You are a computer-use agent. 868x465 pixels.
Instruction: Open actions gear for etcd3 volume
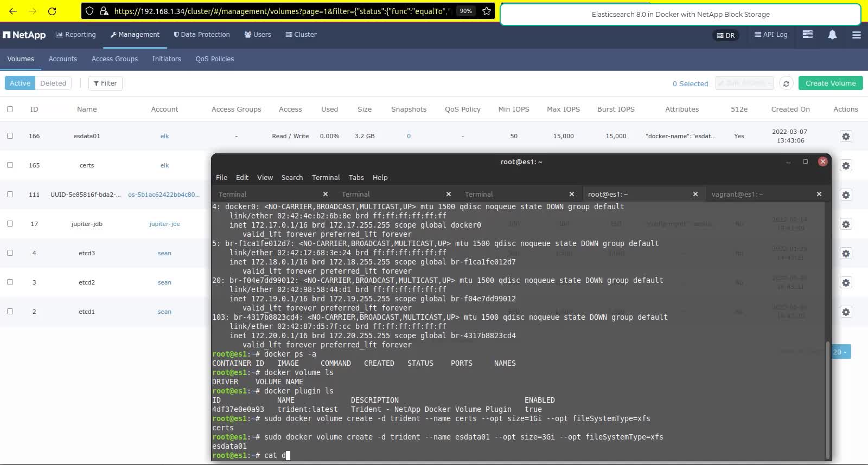(x=846, y=253)
